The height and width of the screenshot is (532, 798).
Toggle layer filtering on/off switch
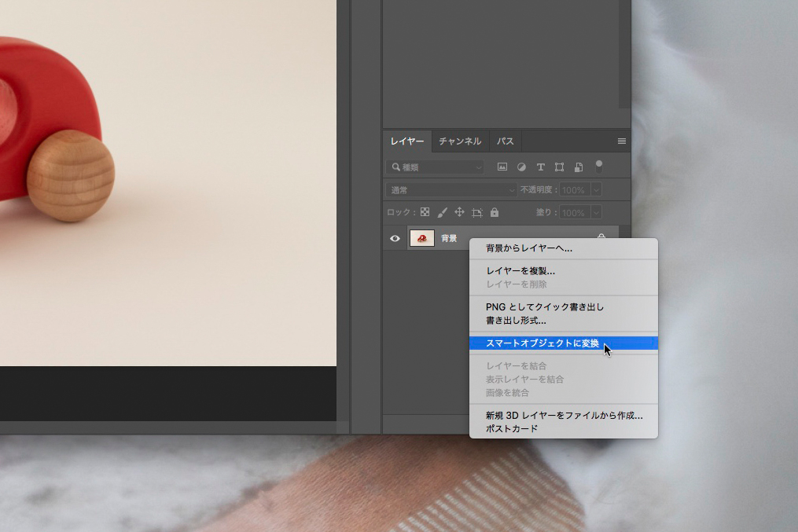[x=598, y=166]
